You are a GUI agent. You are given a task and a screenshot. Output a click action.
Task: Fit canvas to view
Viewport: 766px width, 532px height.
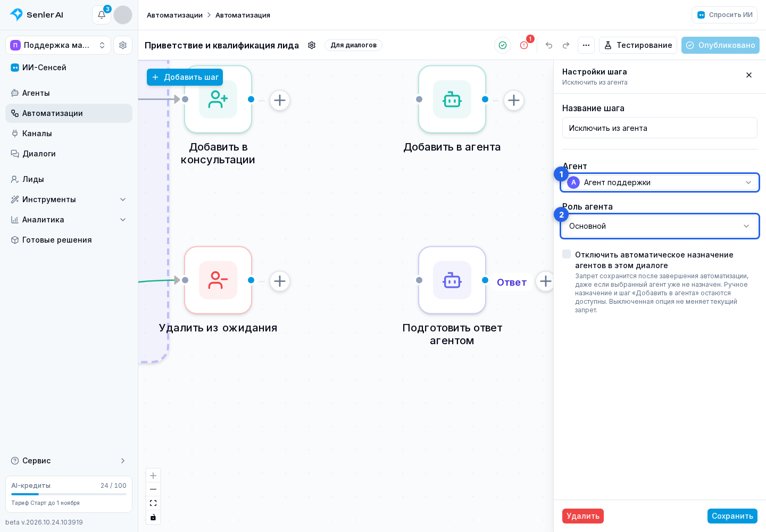[x=153, y=503]
